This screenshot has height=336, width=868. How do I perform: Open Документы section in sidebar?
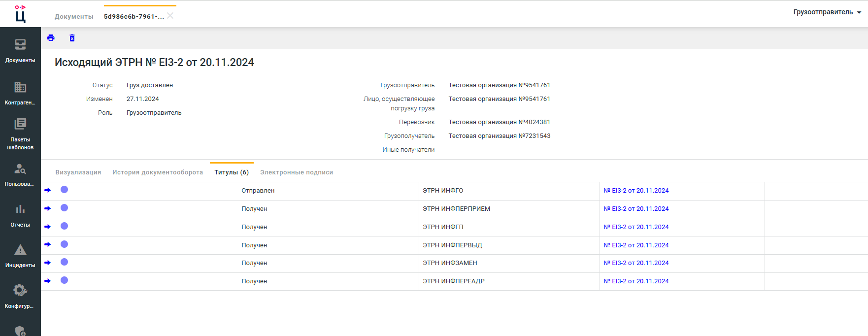[x=20, y=51]
